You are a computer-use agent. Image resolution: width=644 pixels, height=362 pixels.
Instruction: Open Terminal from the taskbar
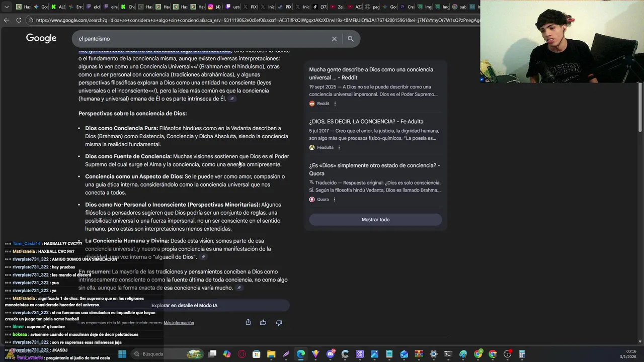coord(448,354)
